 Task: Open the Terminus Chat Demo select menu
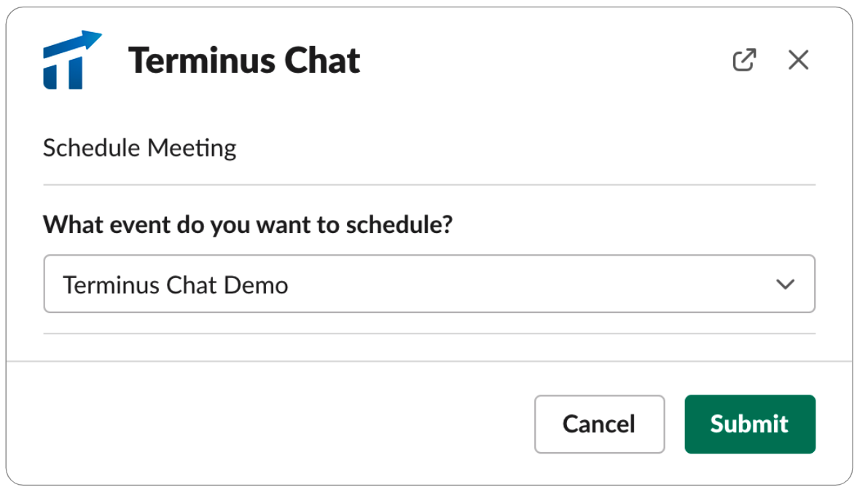(429, 283)
